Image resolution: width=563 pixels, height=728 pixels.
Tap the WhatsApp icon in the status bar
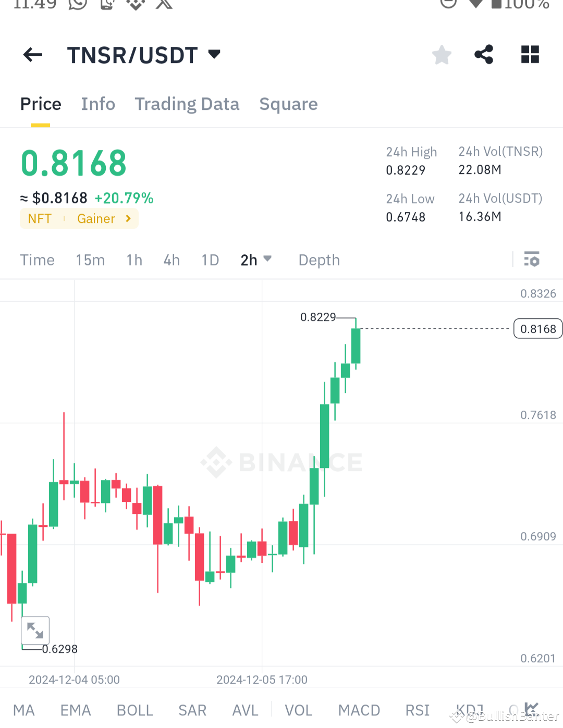[x=77, y=5]
